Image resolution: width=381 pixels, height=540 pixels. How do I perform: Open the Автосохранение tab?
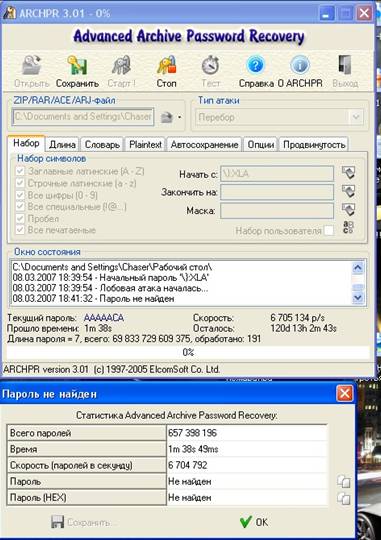pyautogui.click(x=204, y=145)
